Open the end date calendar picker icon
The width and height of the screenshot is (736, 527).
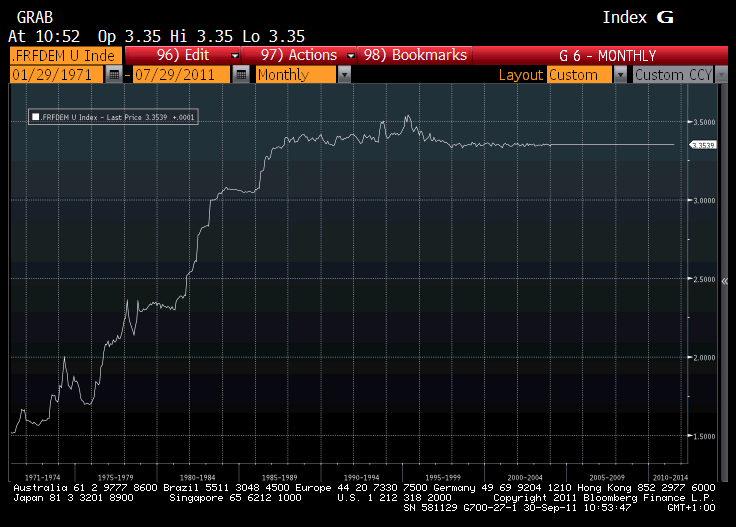(x=241, y=75)
